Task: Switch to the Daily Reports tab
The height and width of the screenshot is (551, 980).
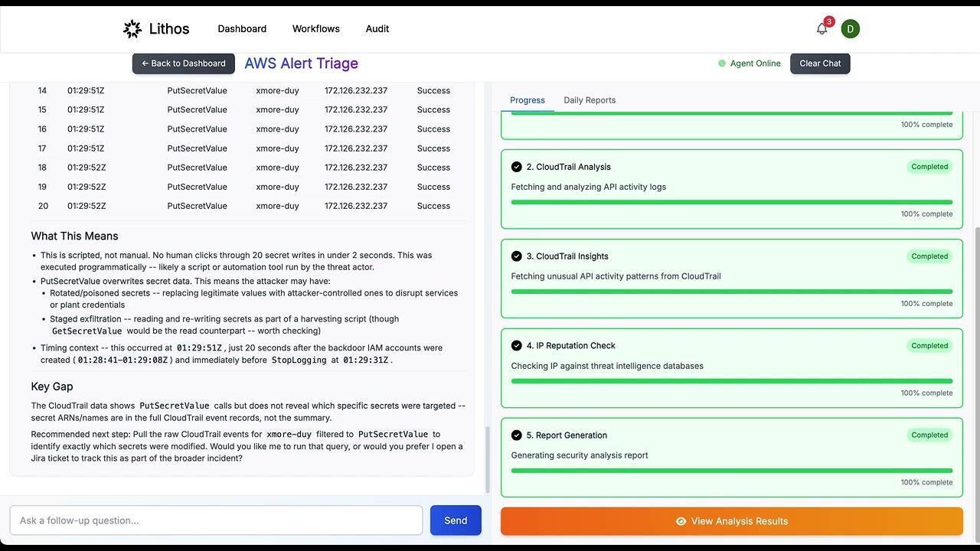Action: pyautogui.click(x=590, y=100)
